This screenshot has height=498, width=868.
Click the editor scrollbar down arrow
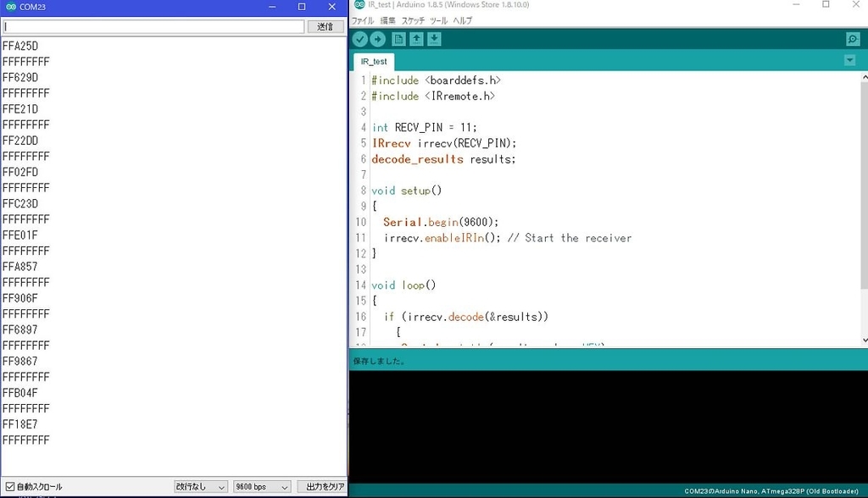[864, 340]
